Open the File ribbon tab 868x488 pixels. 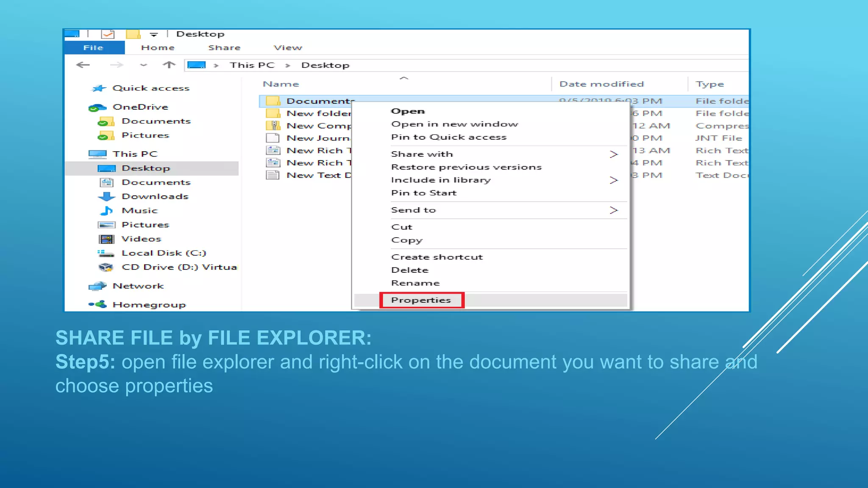[93, 48]
